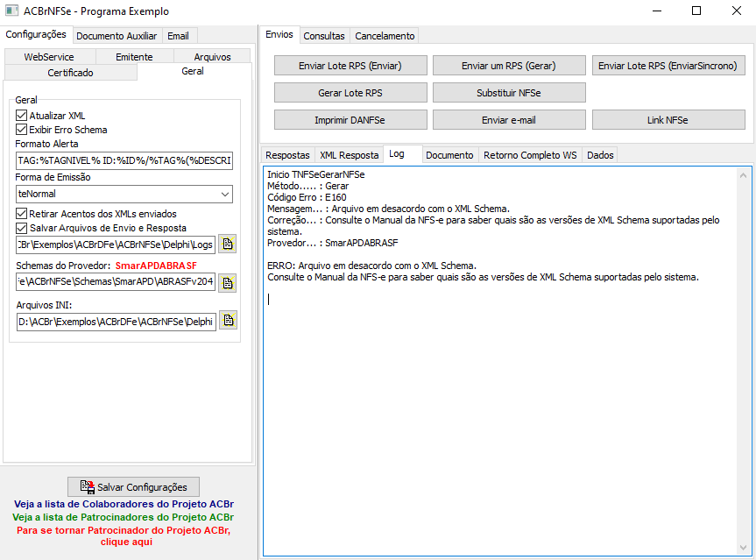Open the Certificado tab
Screen dimensions: 756x560
(x=70, y=73)
